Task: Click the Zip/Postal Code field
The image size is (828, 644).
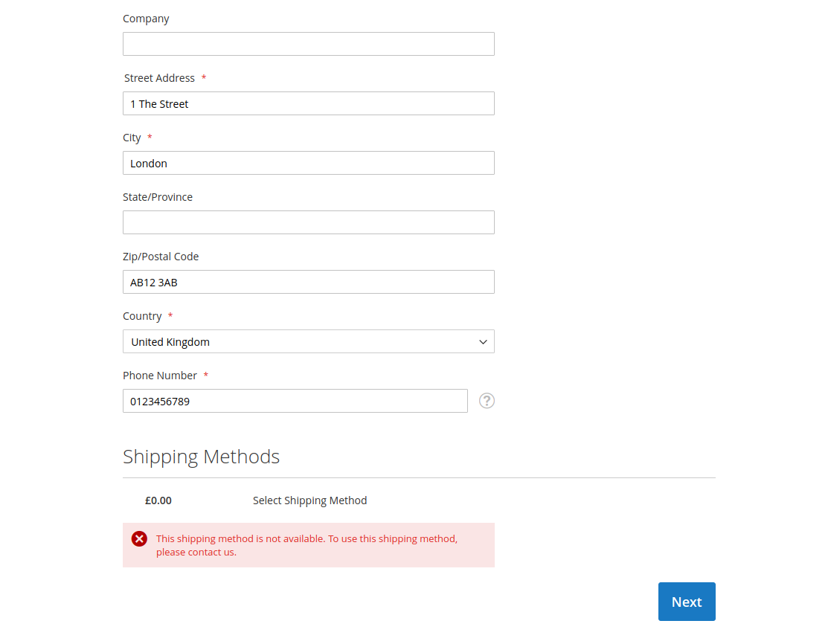Action: 308,282
